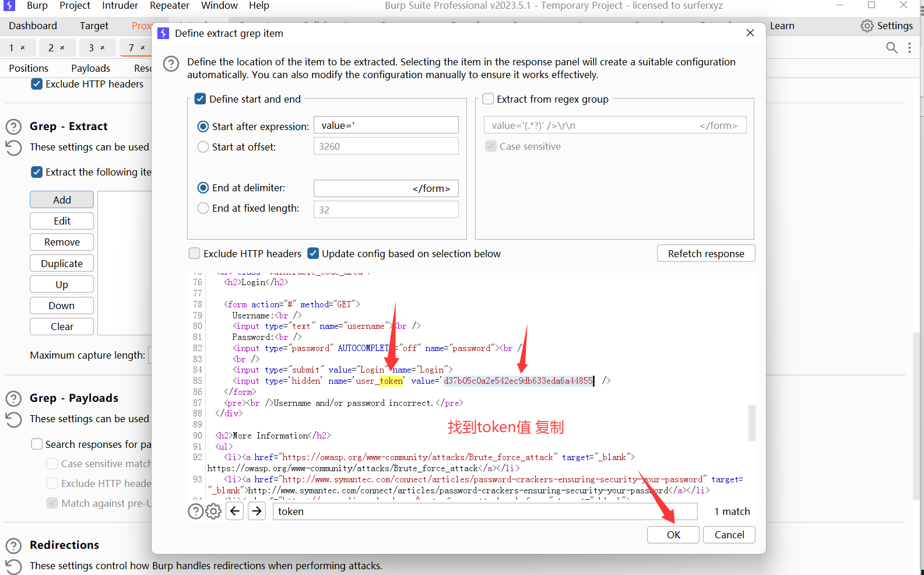
Task: Click the Burp lightning logo in menu bar
Action: tap(9, 5)
